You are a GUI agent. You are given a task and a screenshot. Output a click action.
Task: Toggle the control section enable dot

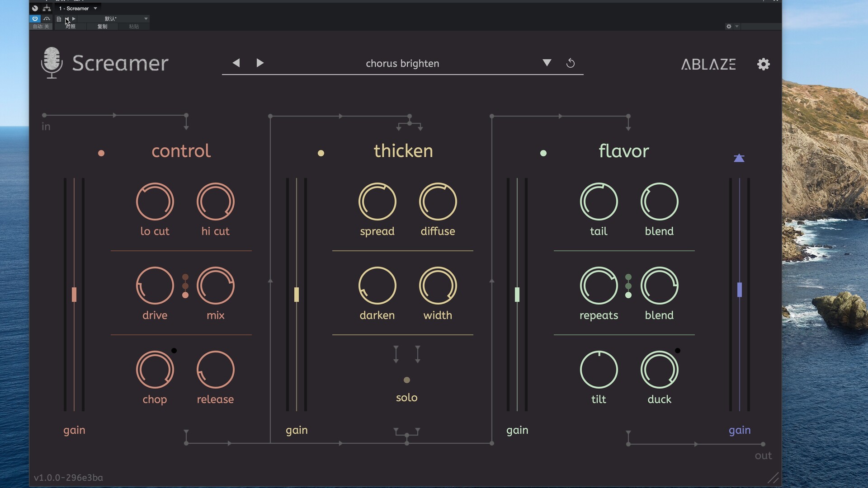101,153
